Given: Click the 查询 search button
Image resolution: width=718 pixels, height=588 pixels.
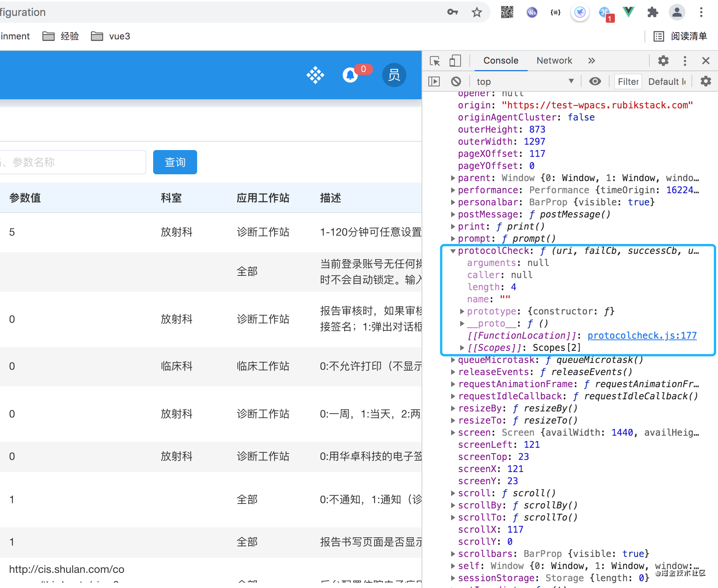Looking at the screenshot, I should tap(175, 162).
